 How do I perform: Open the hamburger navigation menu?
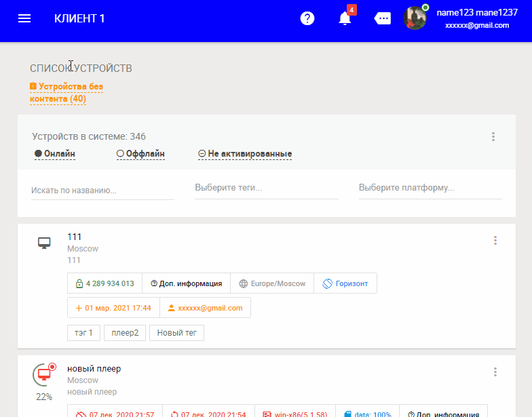[24, 18]
